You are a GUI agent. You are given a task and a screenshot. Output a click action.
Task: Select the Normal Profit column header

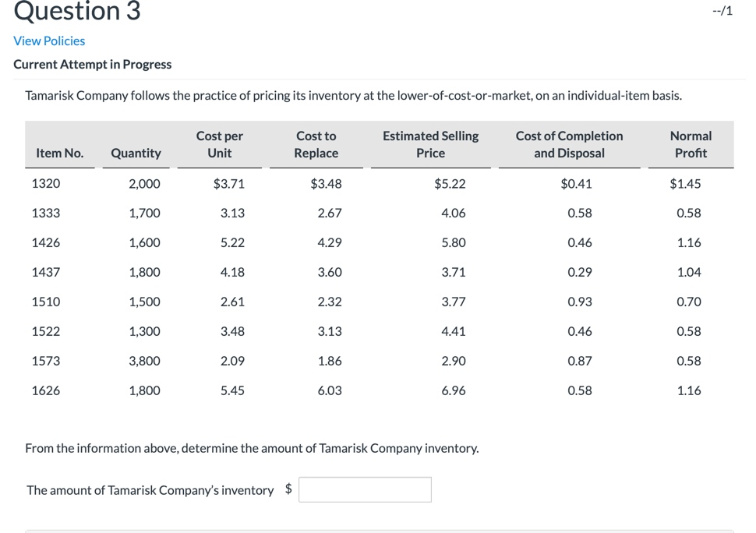(691, 144)
